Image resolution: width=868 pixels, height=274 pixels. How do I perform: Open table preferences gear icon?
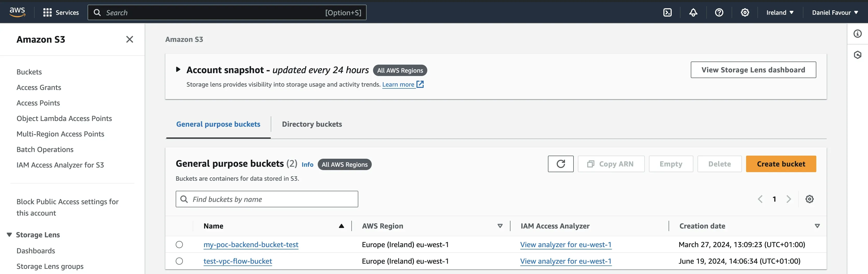(809, 199)
